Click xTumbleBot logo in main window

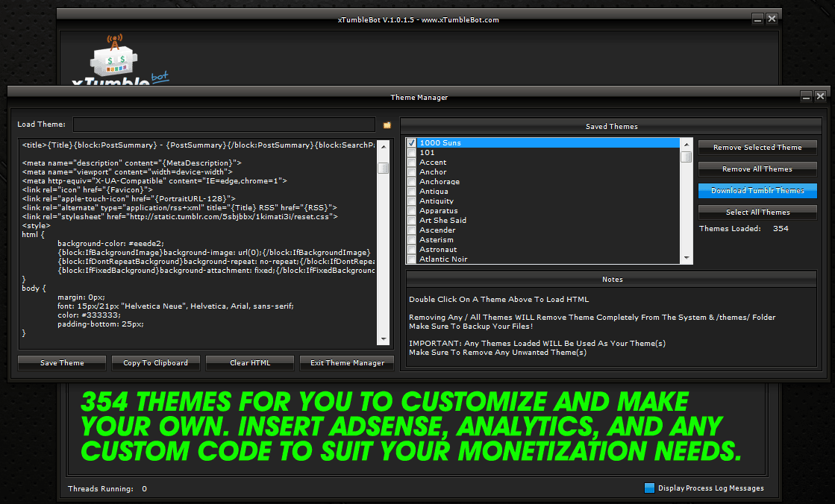[120, 60]
